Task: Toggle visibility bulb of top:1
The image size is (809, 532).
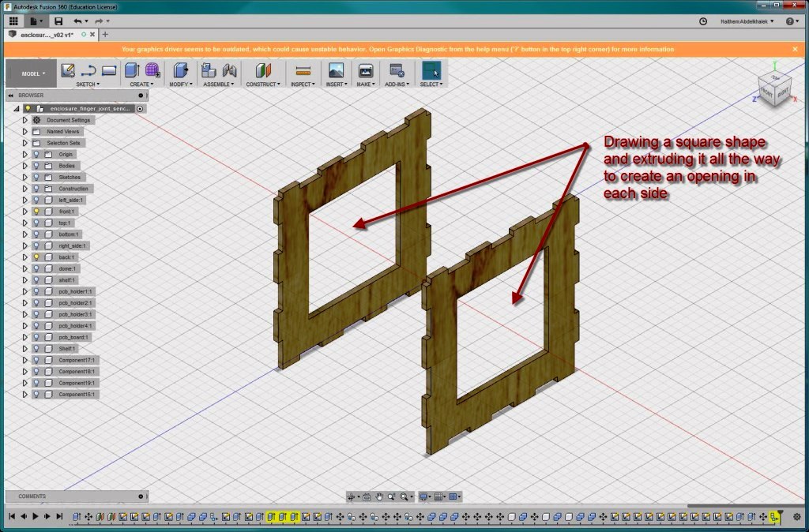Action: [36, 223]
